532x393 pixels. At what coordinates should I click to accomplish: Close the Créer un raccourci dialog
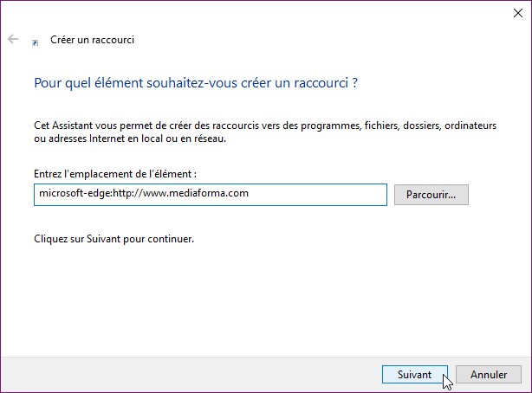pyautogui.click(x=516, y=13)
